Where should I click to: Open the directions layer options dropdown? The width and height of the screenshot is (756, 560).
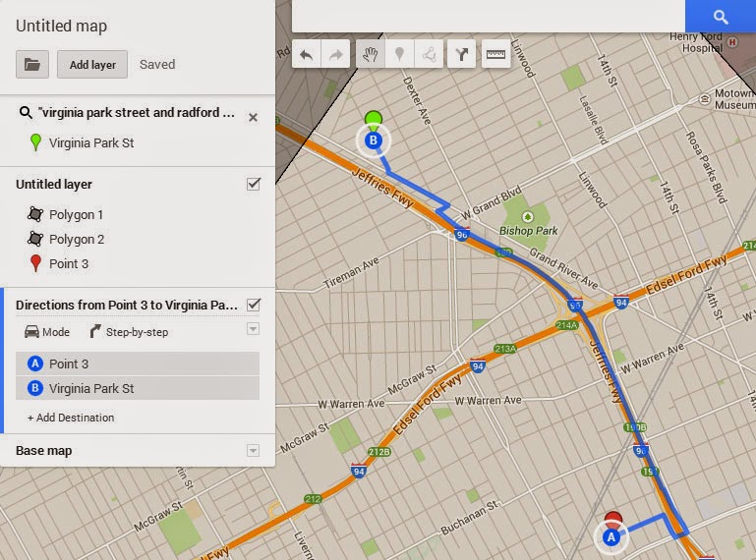tap(253, 329)
